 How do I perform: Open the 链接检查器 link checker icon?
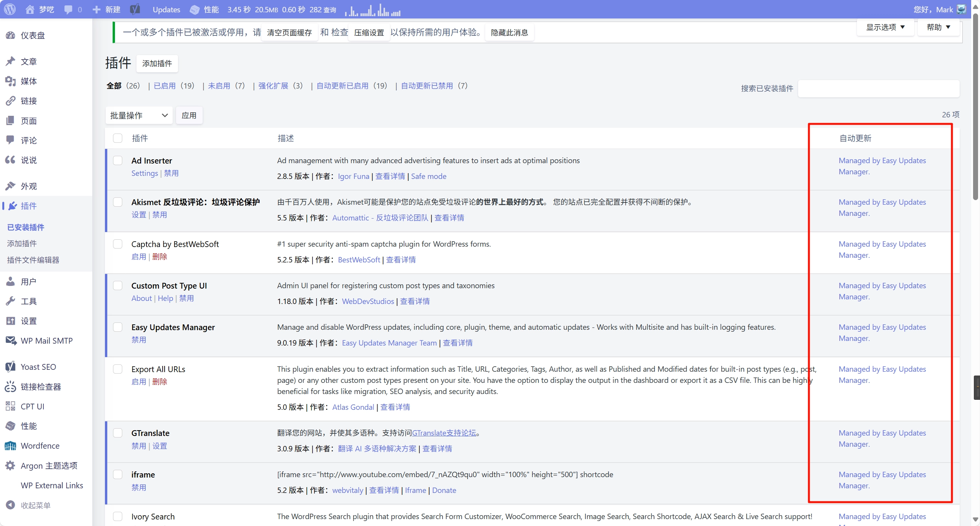pyautogui.click(x=10, y=386)
